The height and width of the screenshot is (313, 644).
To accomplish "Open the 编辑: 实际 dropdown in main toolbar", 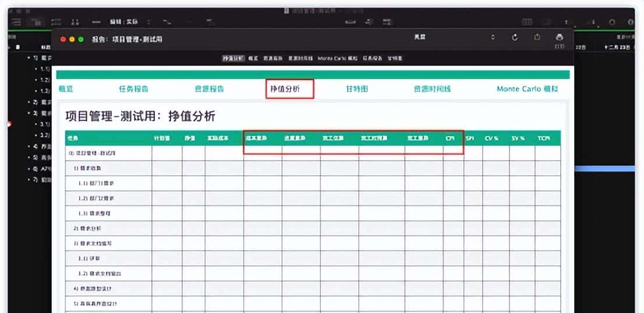I will 129,22.
